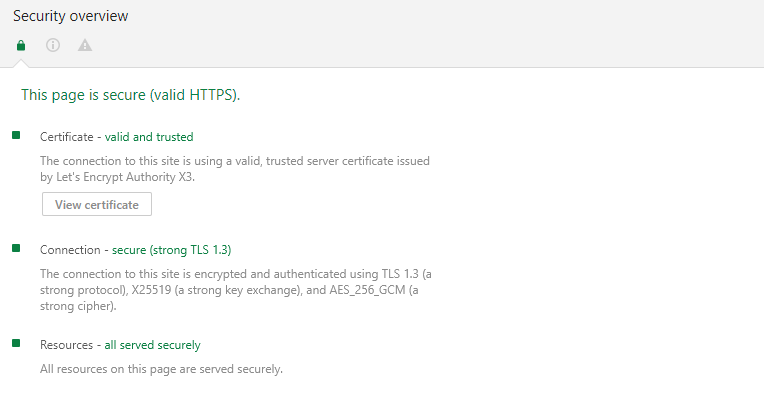Image resolution: width=764 pixels, height=394 pixels.
Task: Click the 'secure (strong TLS 1.3)' status text
Action: 172,250
